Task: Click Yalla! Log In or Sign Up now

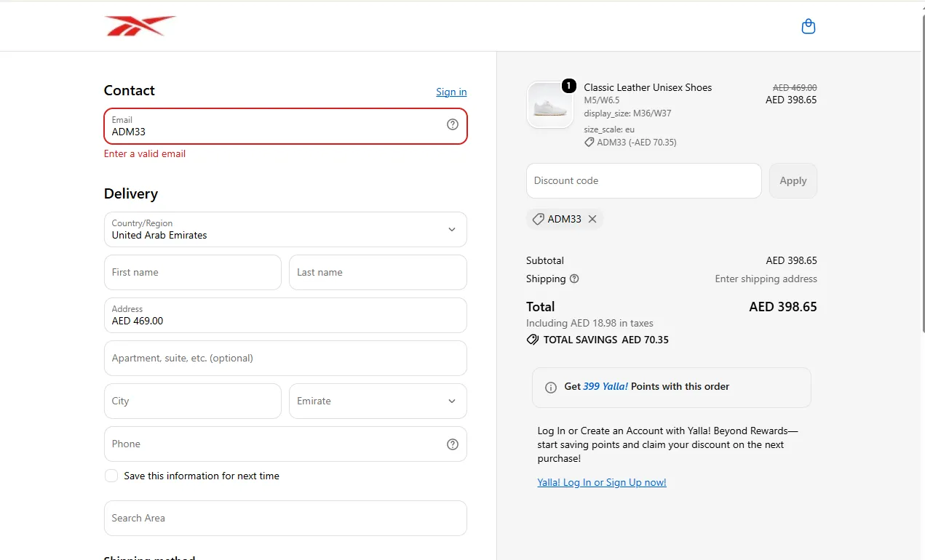Action: click(x=602, y=482)
